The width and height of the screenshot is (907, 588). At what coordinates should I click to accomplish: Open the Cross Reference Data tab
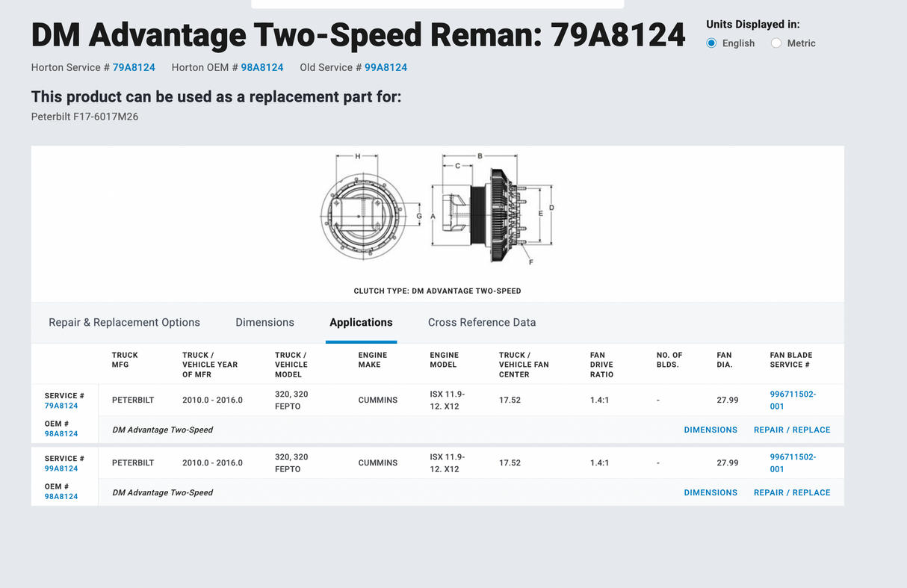click(482, 323)
